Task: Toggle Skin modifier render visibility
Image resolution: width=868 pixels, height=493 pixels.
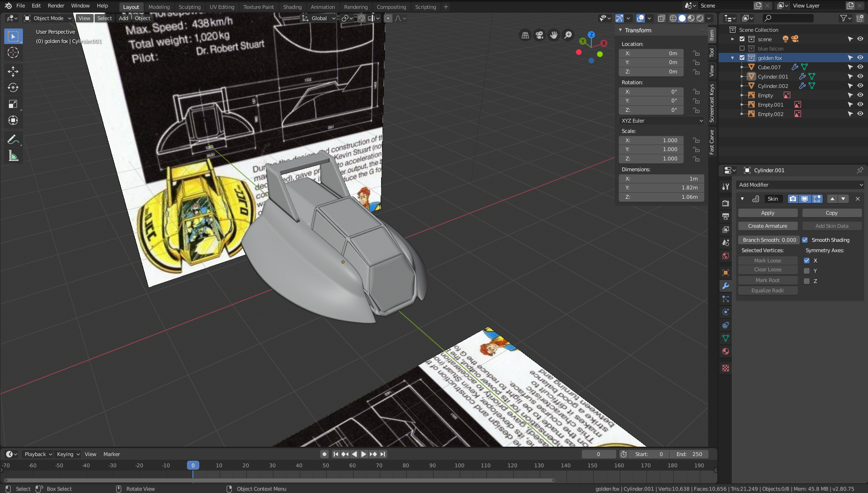Action: [x=793, y=199]
